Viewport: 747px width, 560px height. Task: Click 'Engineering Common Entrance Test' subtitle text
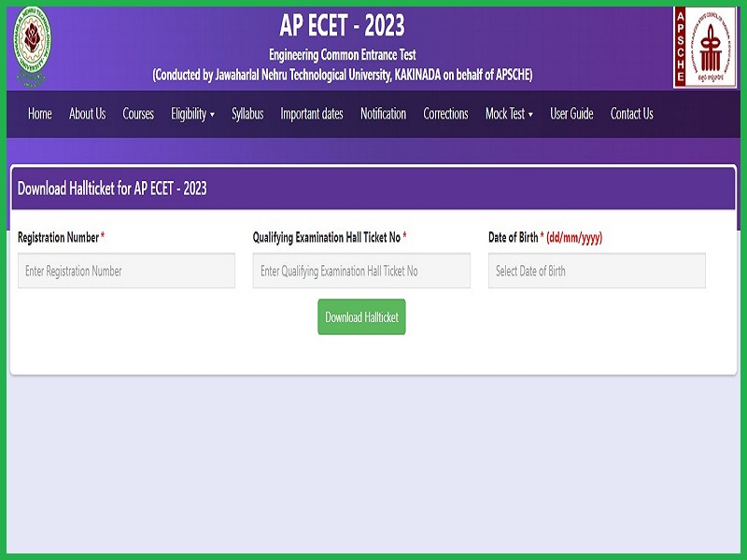[x=342, y=55]
